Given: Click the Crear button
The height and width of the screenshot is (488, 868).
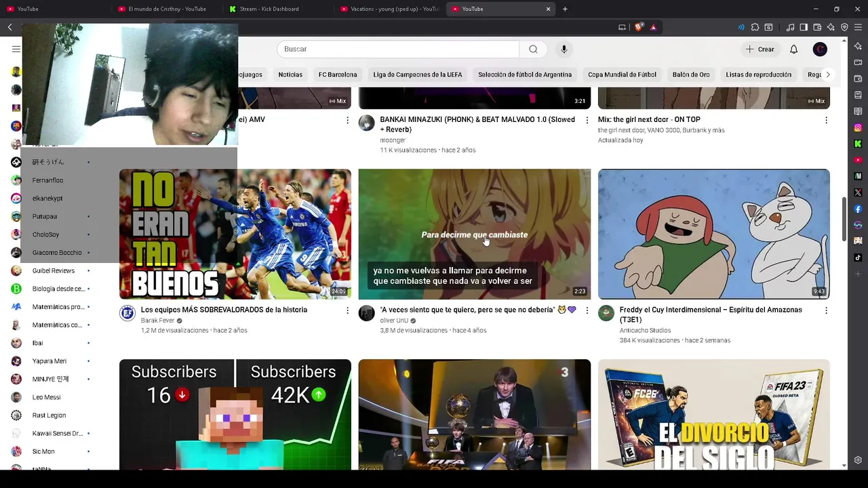Looking at the screenshot, I should coord(759,49).
